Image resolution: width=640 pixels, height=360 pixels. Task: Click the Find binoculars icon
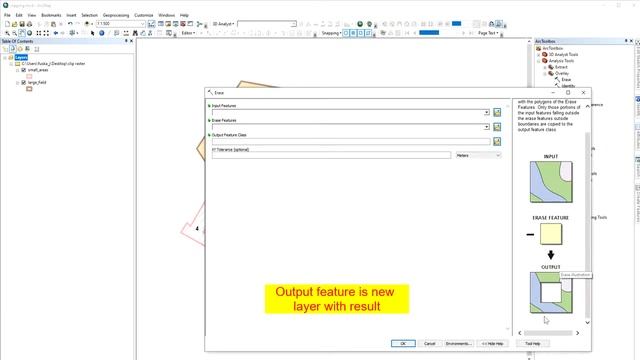(x=135, y=33)
